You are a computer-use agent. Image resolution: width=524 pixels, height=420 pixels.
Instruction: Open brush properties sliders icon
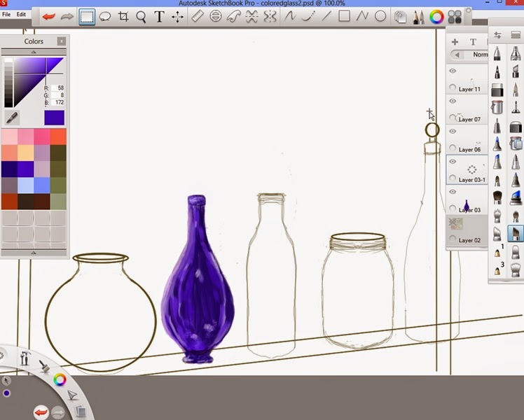497,35
